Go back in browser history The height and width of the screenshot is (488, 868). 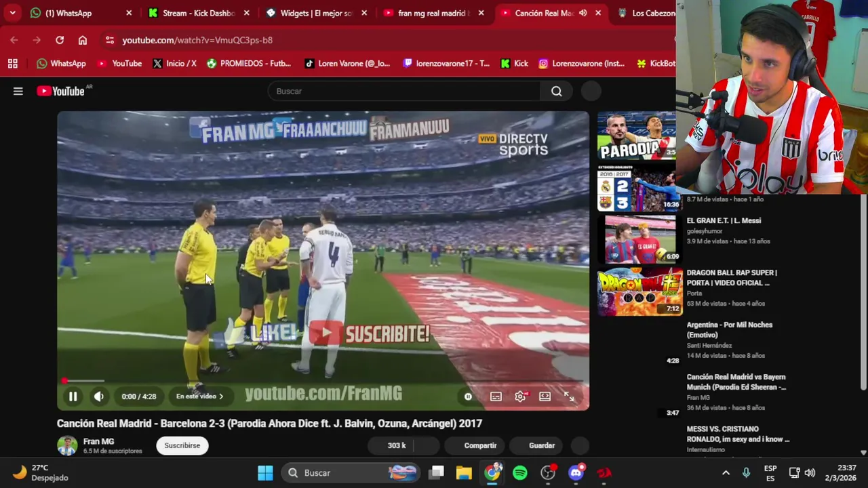coord(14,40)
